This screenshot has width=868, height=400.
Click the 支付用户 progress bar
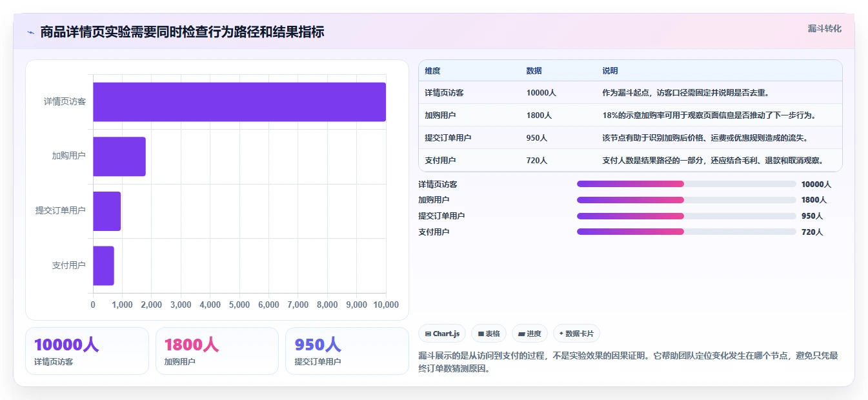pyautogui.click(x=686, y=232)
